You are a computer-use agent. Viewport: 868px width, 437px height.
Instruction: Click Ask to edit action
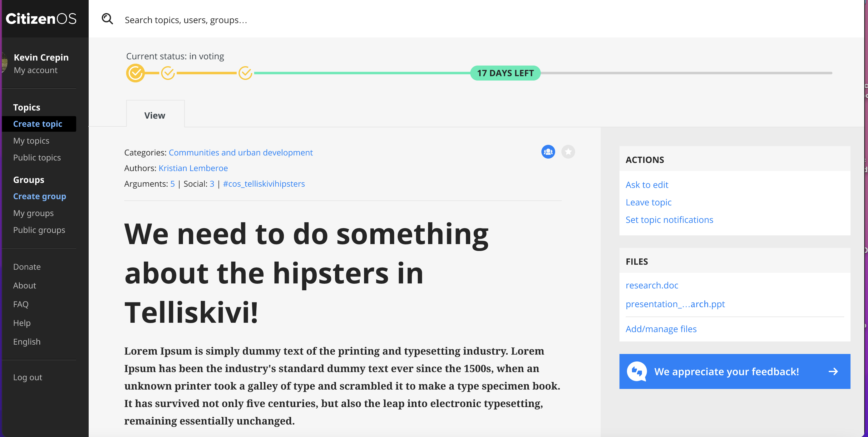click(x=647, y=185)
